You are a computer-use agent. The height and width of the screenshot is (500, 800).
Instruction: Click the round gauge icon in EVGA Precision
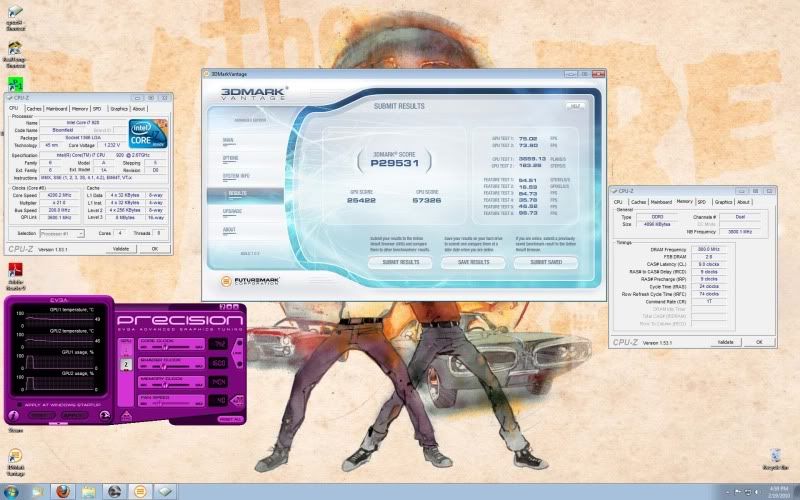click(x=105, y=416)
